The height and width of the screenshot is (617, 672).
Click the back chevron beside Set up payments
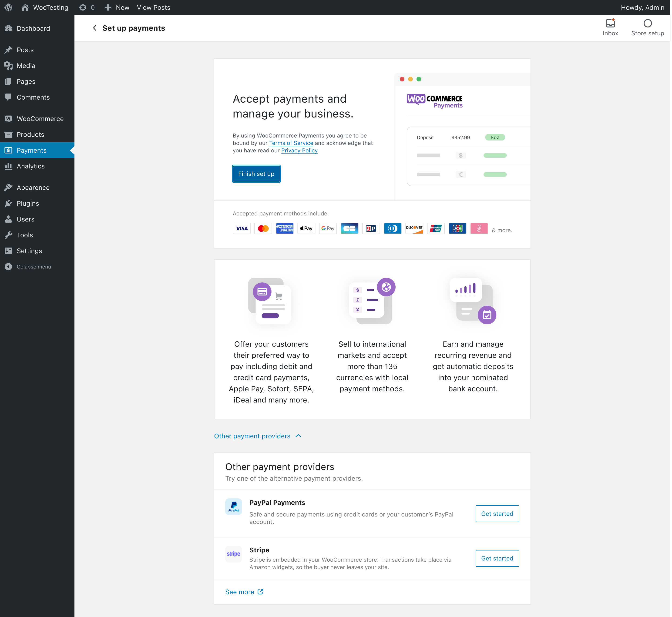tap(95, 28)
